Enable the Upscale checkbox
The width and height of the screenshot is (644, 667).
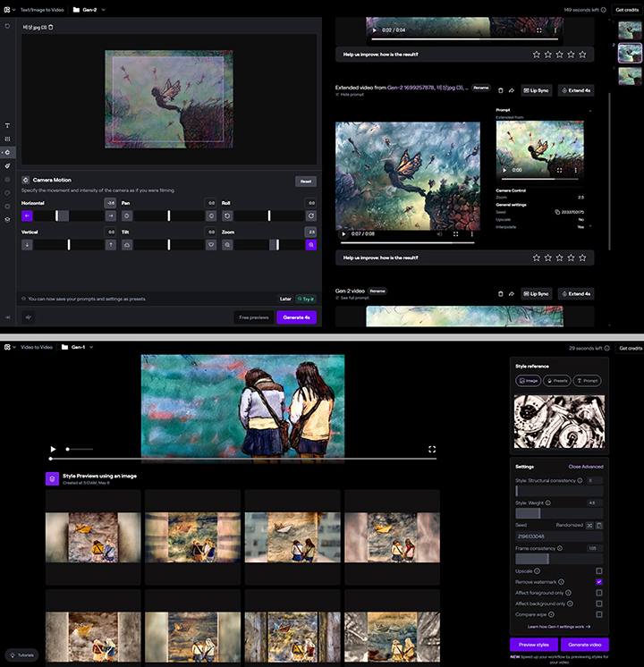coord(599,570)
